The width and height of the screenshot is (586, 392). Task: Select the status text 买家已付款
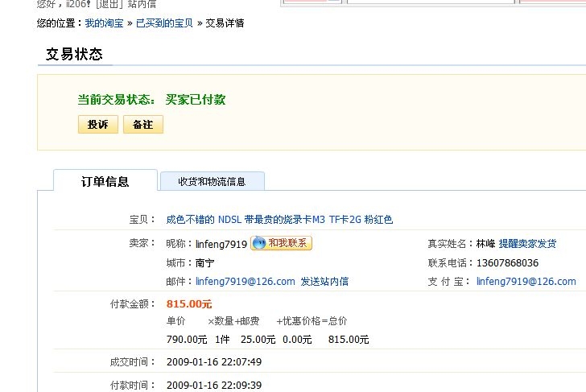point(196,99)
